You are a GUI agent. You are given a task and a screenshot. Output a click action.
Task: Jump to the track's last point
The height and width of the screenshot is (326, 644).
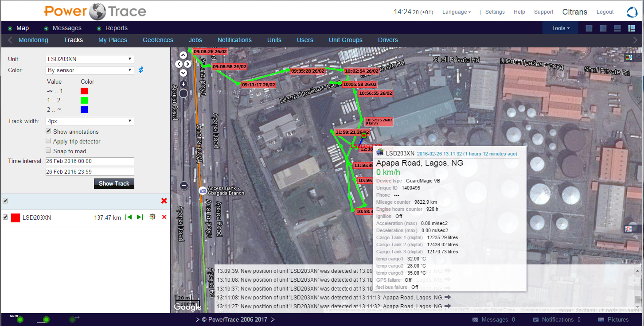[x=140, y=217]
